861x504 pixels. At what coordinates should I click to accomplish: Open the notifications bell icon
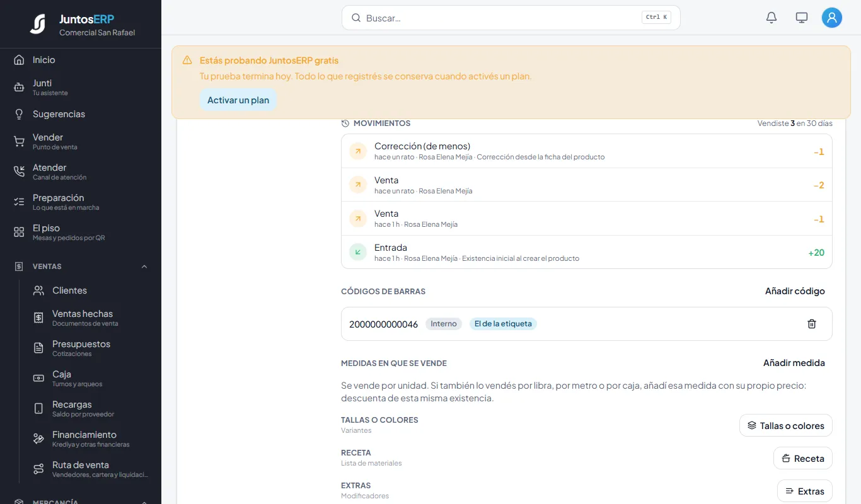click(771, 18)
